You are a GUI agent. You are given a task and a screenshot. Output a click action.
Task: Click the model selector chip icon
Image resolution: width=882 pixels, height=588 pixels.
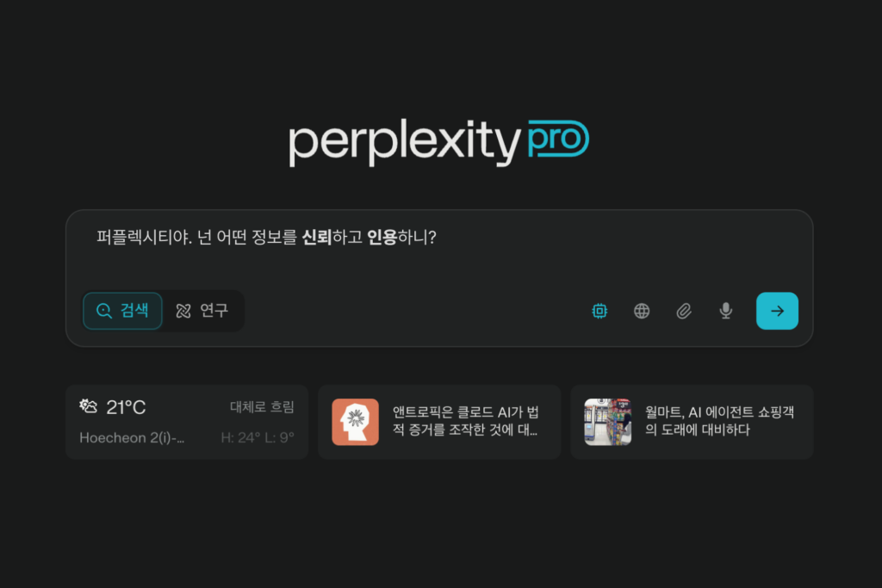point(599,311)
